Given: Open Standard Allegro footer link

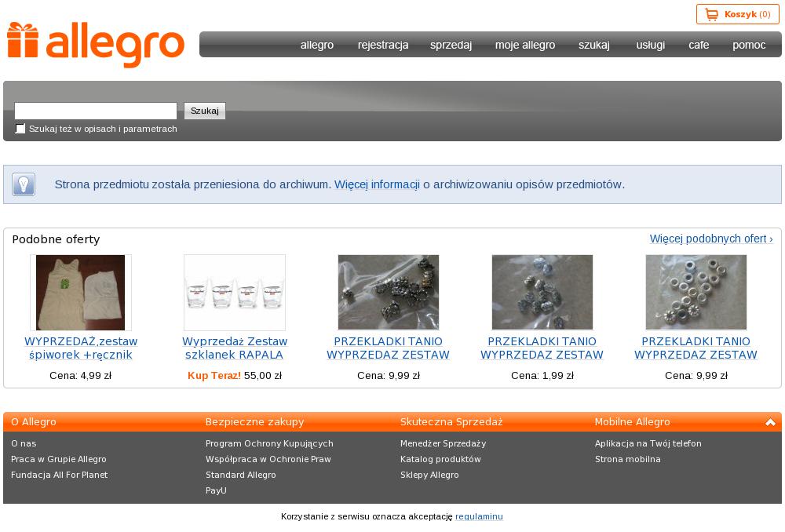Looking at the screenshot, I should pyautogui.click(x=241, y=475).
